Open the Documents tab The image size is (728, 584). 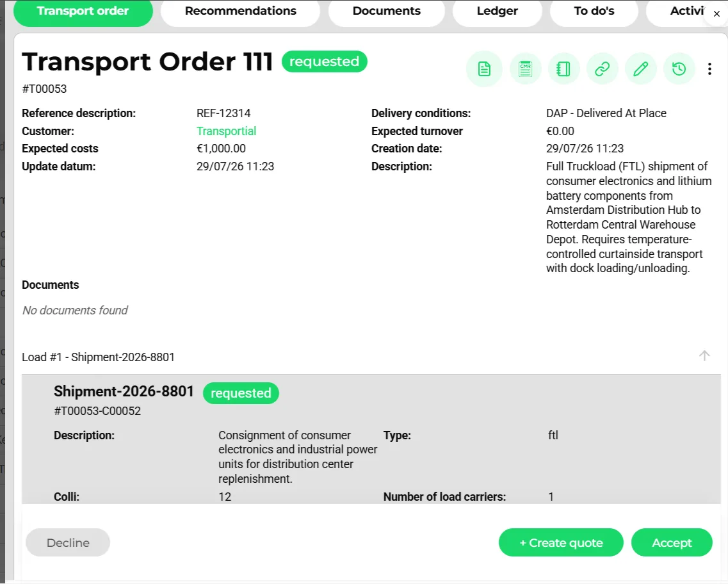tap(386, 11)
